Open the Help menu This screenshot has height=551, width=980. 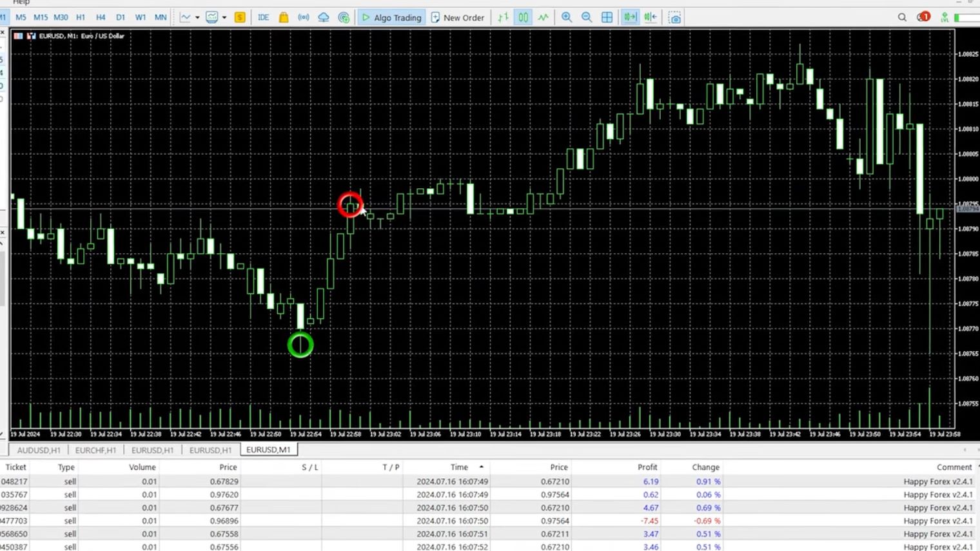pyautogui.click(x=21, y=3)
